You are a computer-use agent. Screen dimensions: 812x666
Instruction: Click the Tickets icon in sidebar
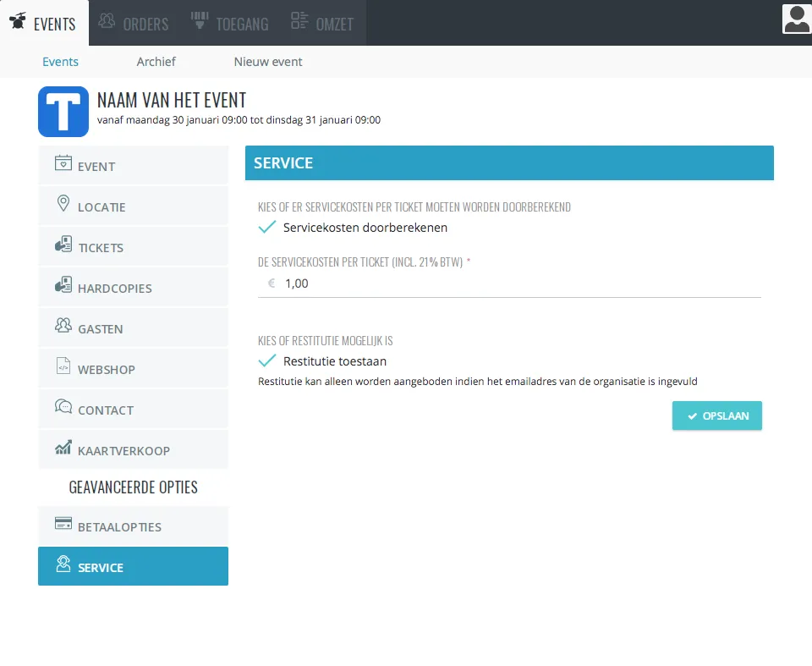63,246
